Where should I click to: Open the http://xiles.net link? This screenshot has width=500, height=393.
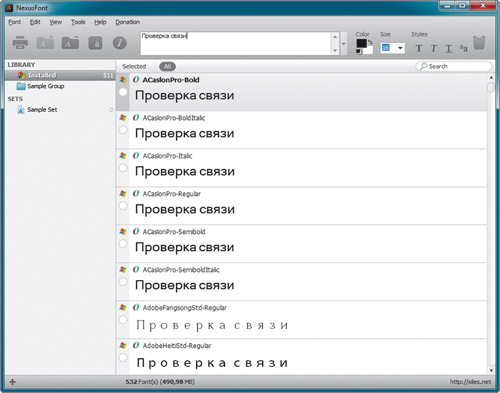(x=470, y=382)
